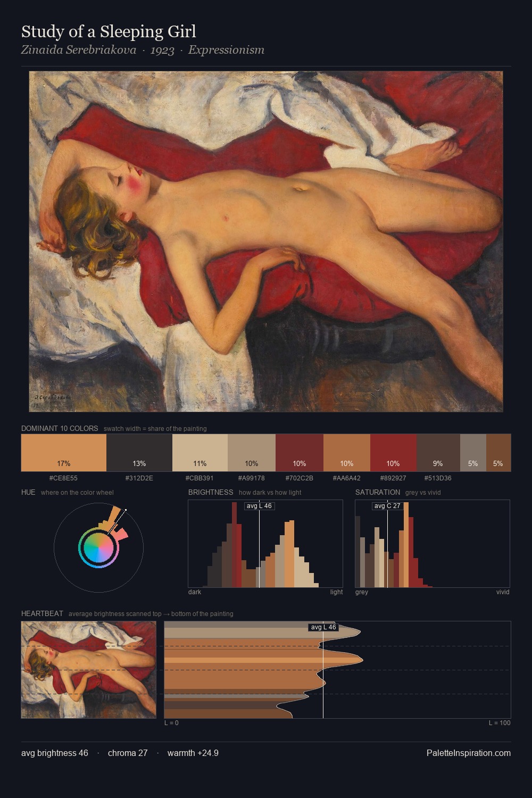Viewport: 532px width, 798px height.
Task: Click the small painting thumbnail in Heartbeat
Action: tap(89, 670)
